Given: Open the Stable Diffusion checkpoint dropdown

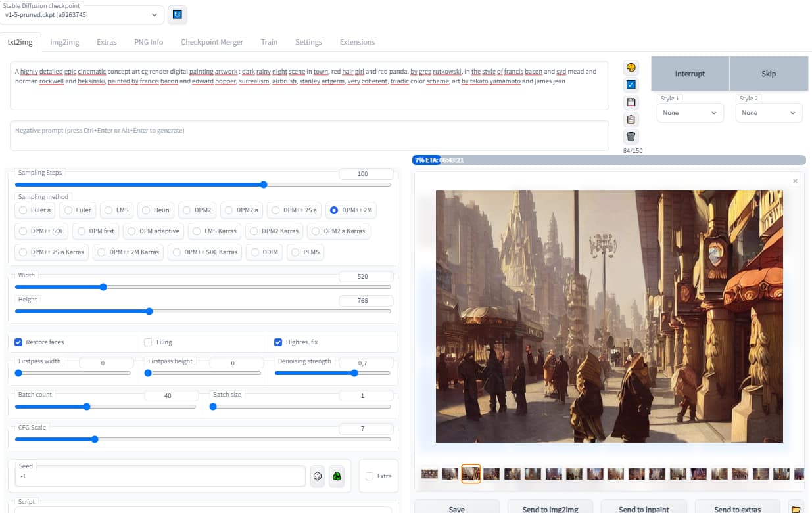Looking at the screenshot, I should point(82,14).
